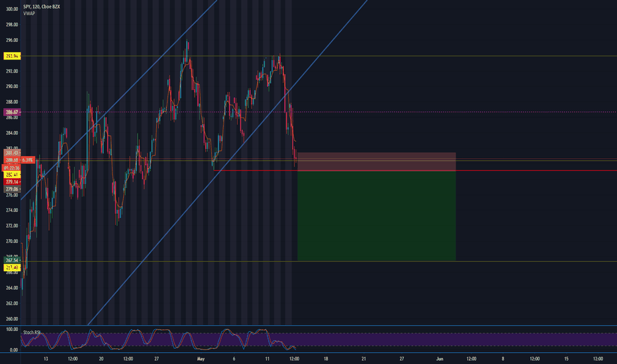Select the red stop-loss zone of short position

click(x=377, y=161)
